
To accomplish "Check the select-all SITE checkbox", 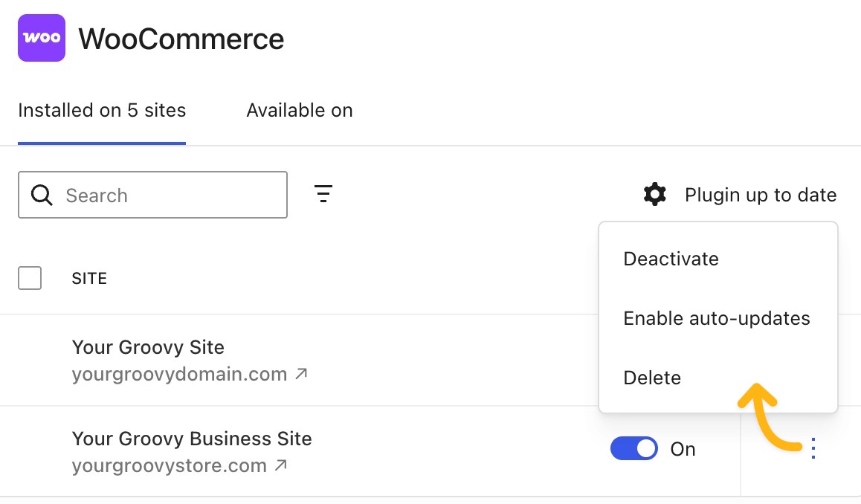I will click(30, 278).
